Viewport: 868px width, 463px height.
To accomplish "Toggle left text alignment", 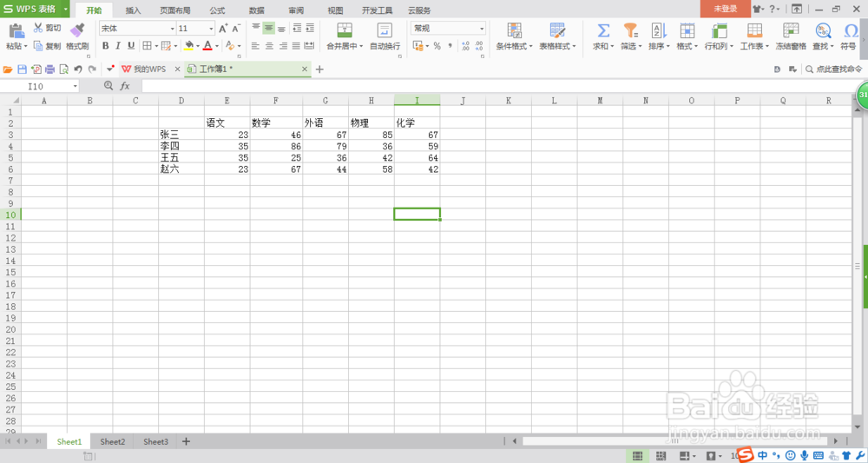I will (x=255, y=46).
